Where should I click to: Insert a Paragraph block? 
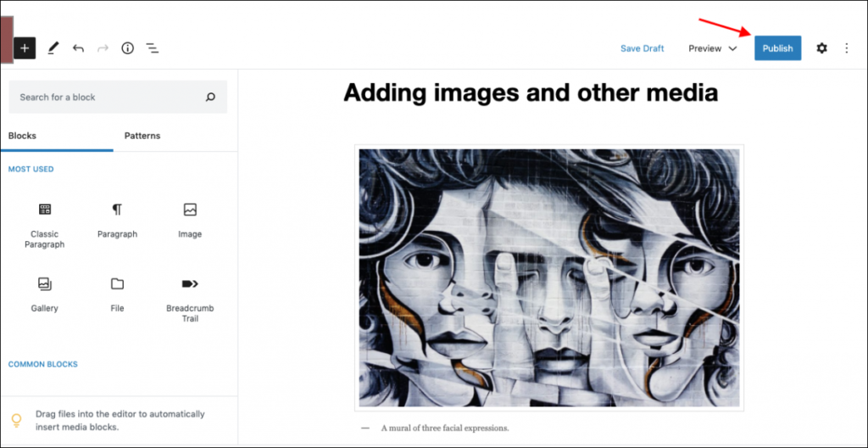click(x=117, y=221)
